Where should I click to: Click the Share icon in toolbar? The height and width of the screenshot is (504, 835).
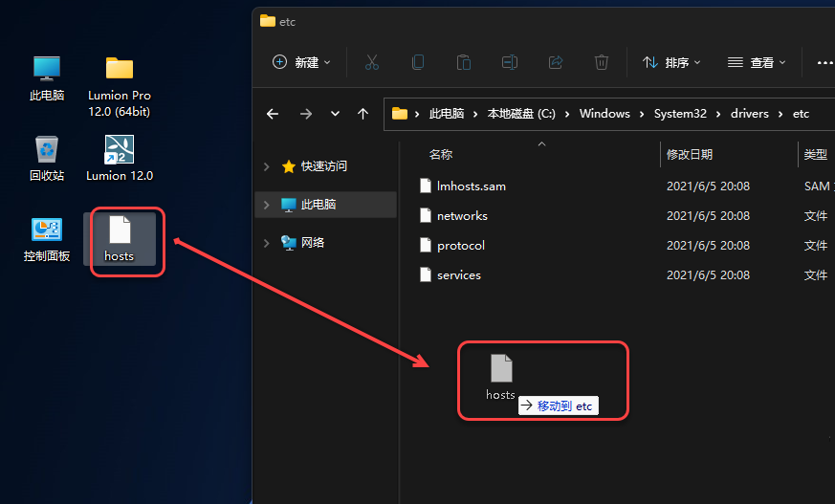coord(556,62)
